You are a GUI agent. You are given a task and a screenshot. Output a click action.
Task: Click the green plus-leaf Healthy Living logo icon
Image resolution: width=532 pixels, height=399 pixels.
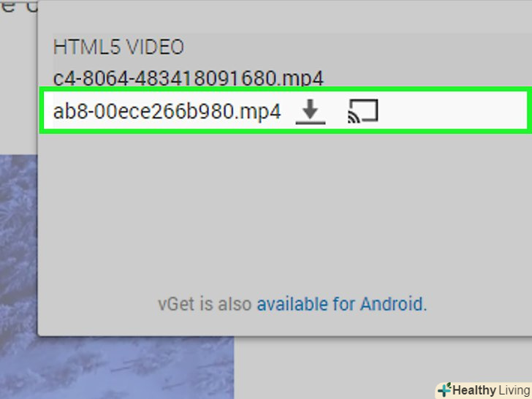pos(444,389)
